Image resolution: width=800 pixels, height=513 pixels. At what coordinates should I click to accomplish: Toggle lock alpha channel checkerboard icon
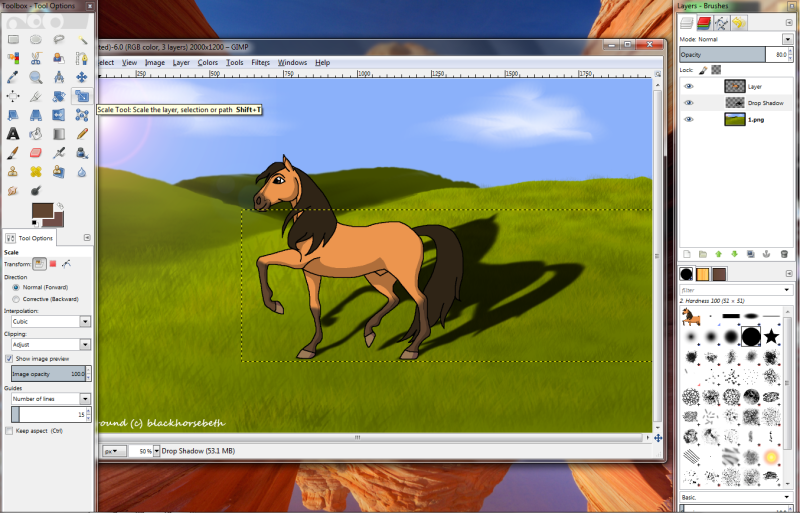[x=716, y=70]
